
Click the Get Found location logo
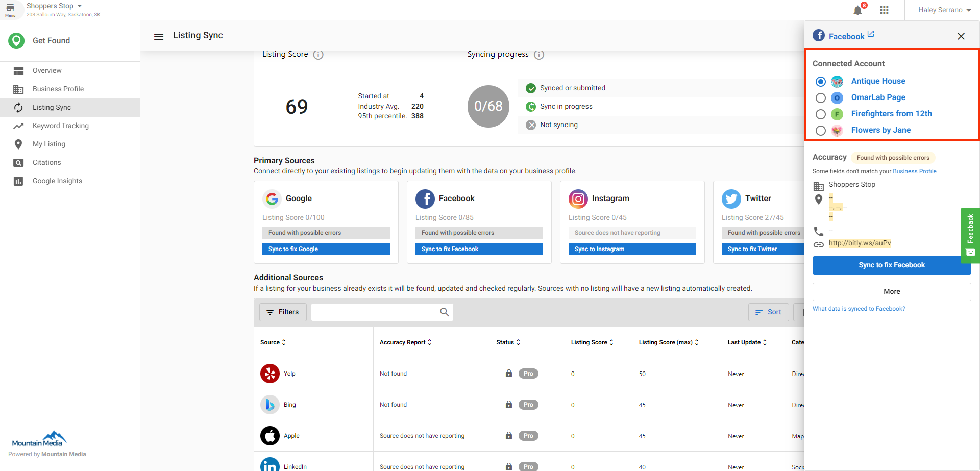tap(16, 41)
